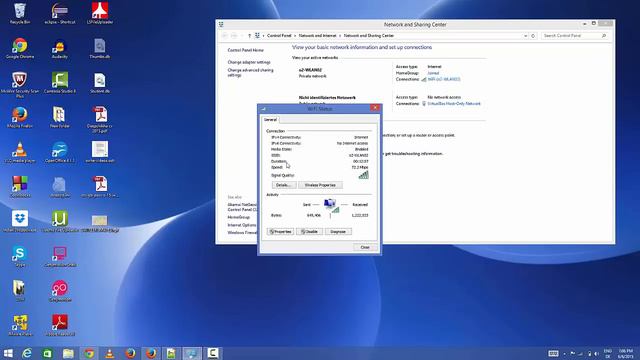
Task: Open VirtualBox Host-Only Network connection link
Action: [x=454, y=104]
